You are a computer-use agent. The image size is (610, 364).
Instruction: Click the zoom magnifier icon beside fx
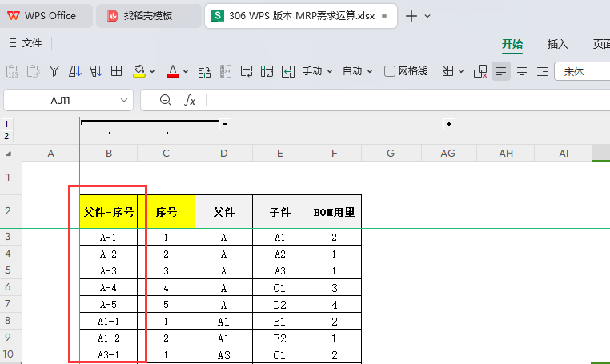166,100
